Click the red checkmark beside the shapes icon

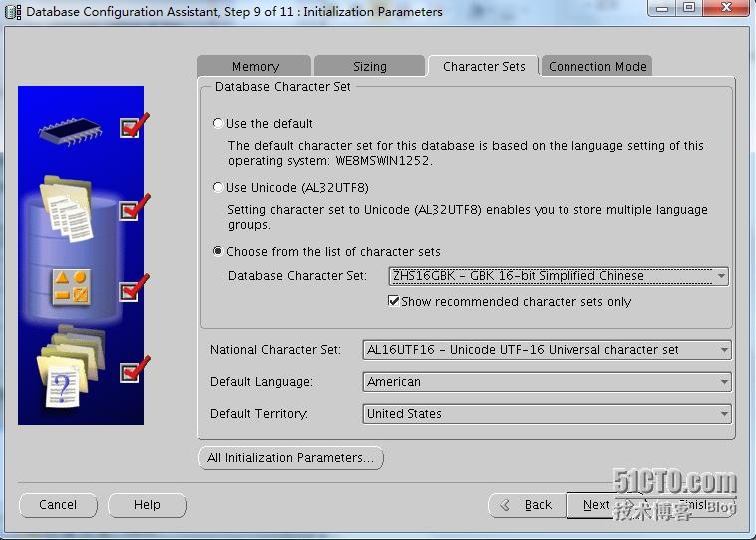click(x=134, y=288)
